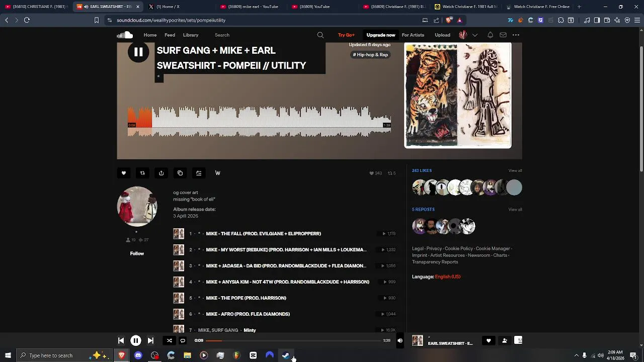Open the Upload nav link

tap(443, 35)
